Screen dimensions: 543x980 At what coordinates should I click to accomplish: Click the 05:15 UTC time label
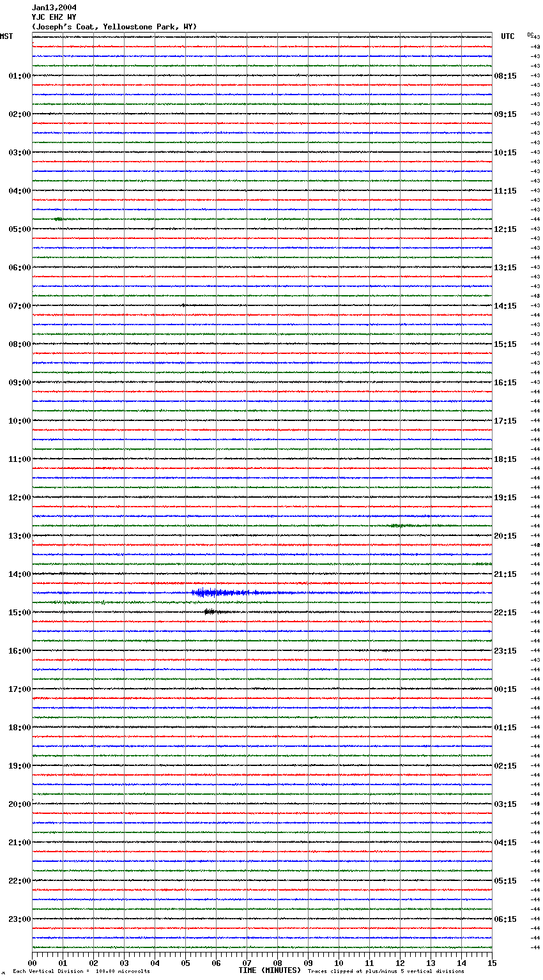pyautogui.click(x=505, y=881)
